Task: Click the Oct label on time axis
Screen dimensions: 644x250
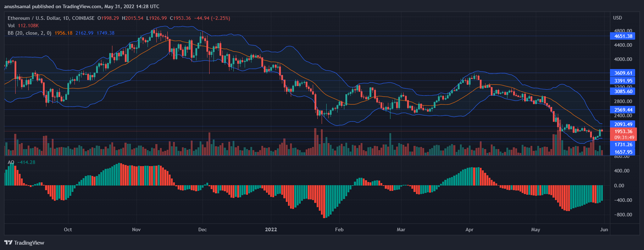Action: click(x=68, y=229)
